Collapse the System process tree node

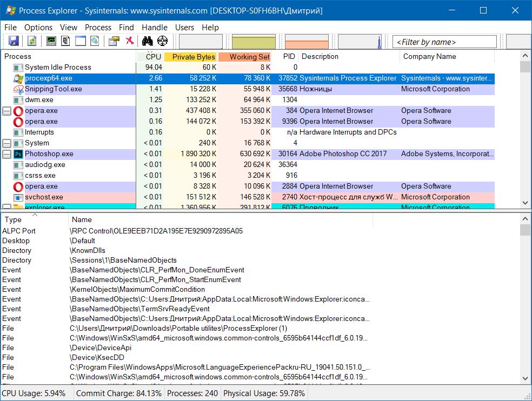(x=7, y=143)
